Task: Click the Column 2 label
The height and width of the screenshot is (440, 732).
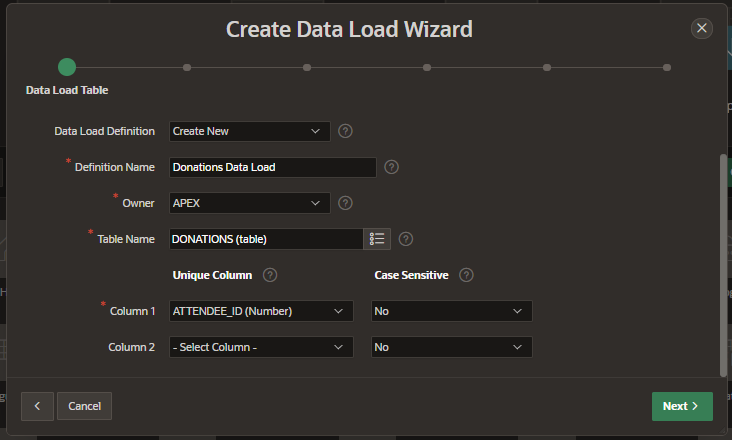Action: click(x=131, y=347)
